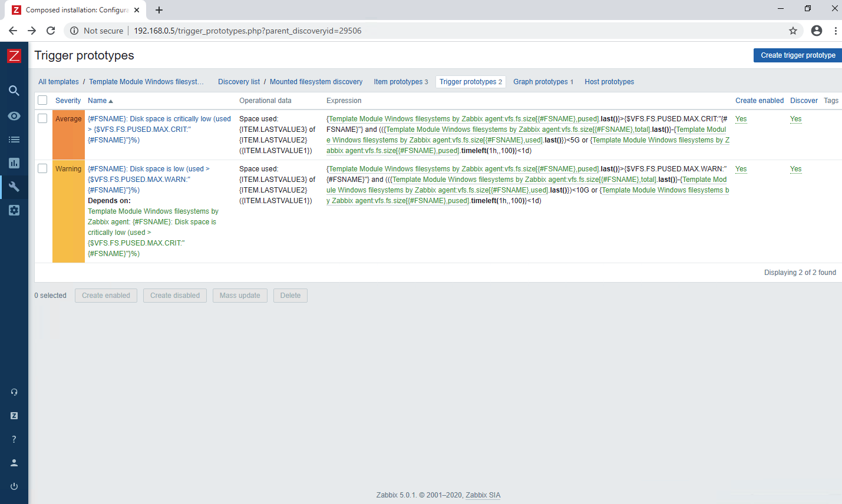Open 'Disk space is critically low' trigger name
Screen dimensions: 842x504
(159, 130)
